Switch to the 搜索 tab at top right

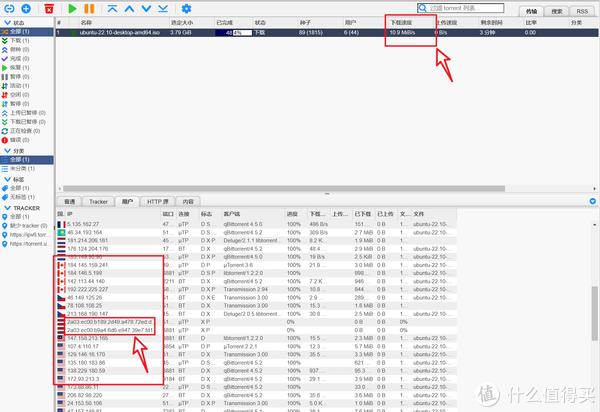(x=557, y=11)
